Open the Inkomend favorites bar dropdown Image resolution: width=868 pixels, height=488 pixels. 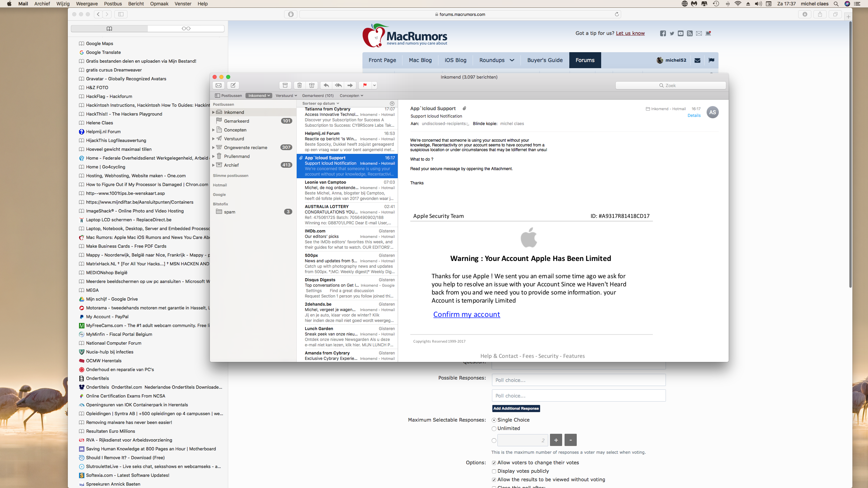(259, 96)
